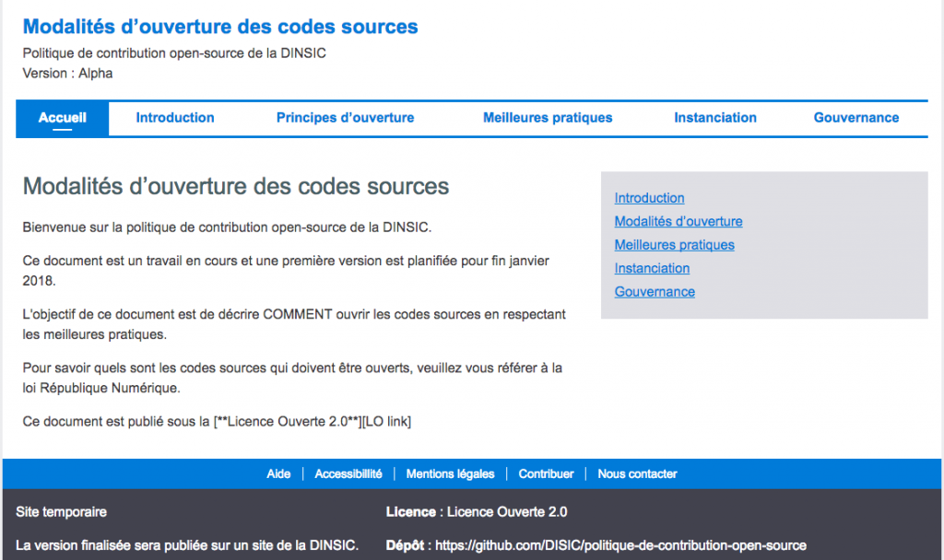Click the GitHub repository URL after Dépôt
This screenshot has width=944, height=560.
(620, 545)
